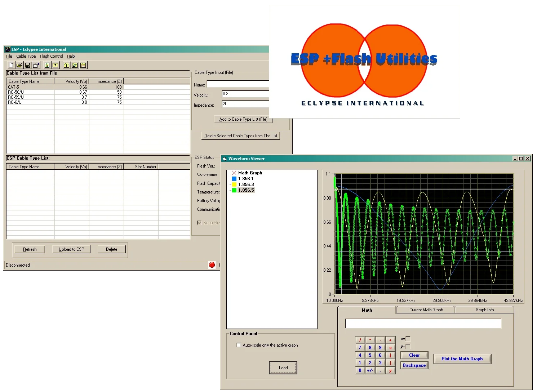
Task: Toggle the x= checkbox
Action: click(x=408, y=339)
